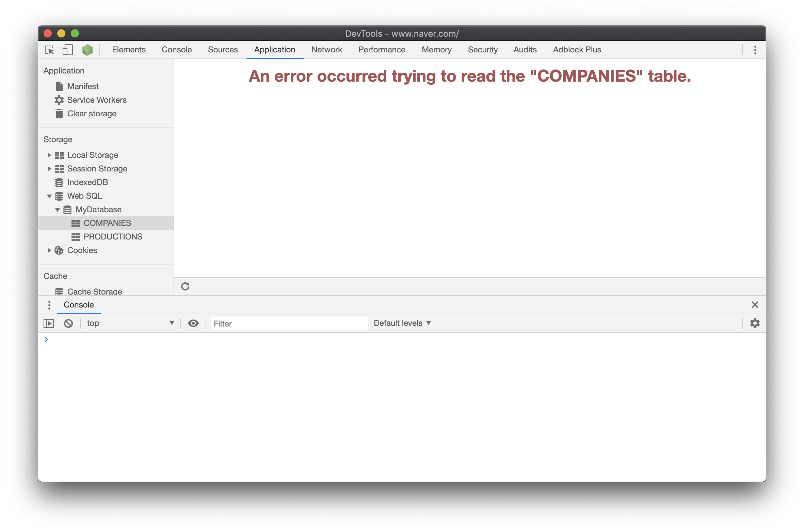Click the eye live expression icon
The width and height of the screenshot is (804, 532).
[193, 323]
